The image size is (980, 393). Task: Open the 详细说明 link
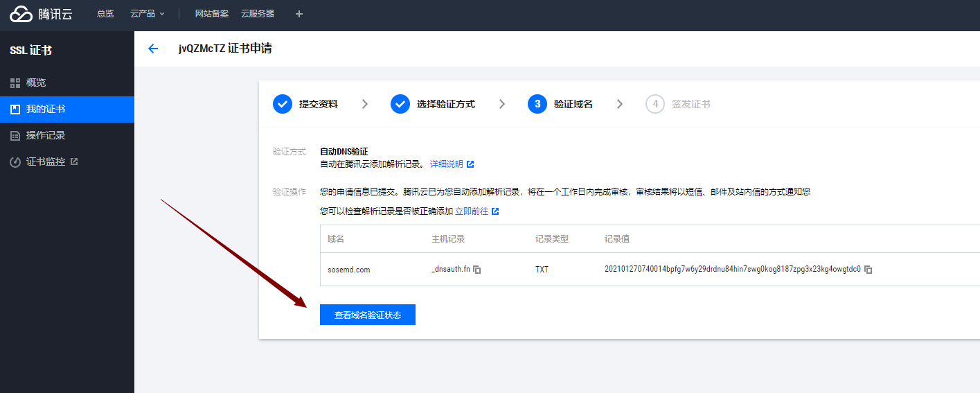[x=446, y=164]
